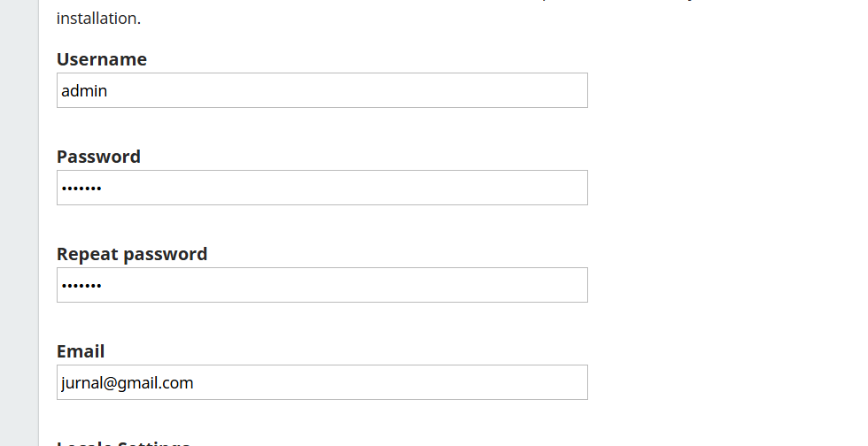Select the Repeat password input field
Viewport: 868px width, 446px height.
[322, 285]
